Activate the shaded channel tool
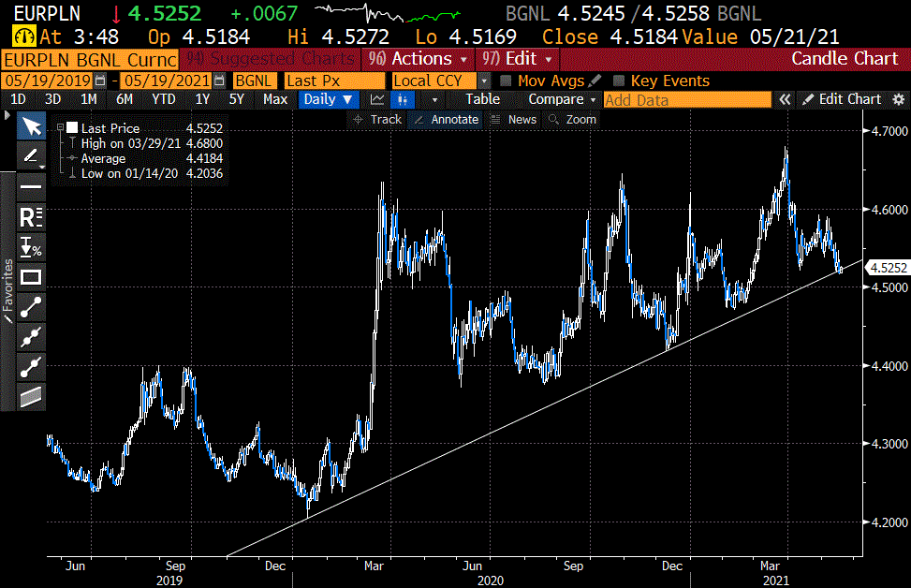Screen dimensions: 911x588 tap(31, 396)
